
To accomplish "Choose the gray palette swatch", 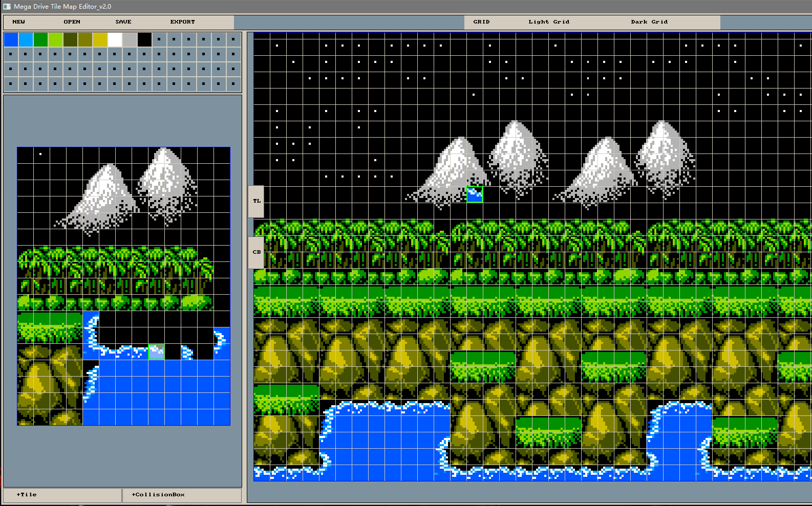I will point(130,39).
